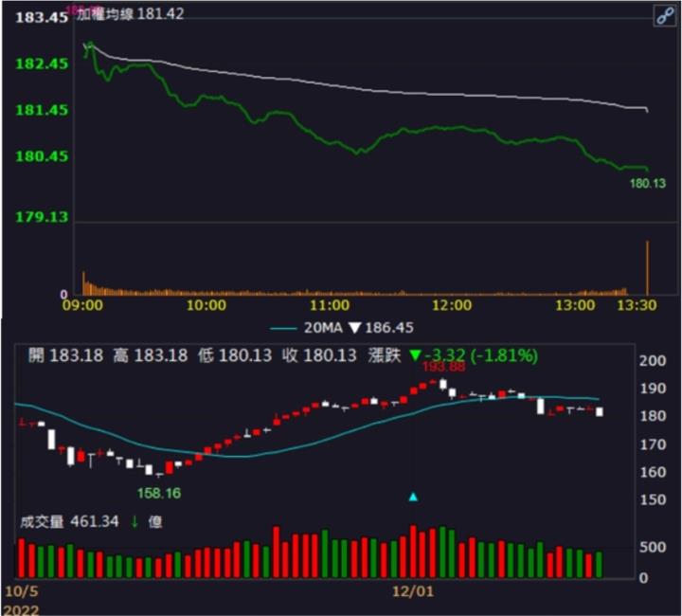Click the 200 label on the daily price axis

[653, 361]
